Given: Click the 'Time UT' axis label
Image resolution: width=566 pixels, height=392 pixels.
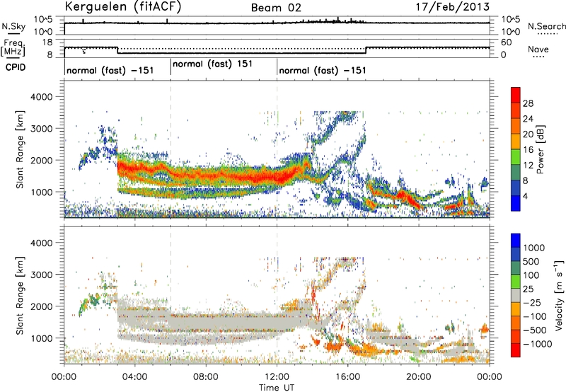Looking at the screenshot, I should coord(277,388).
